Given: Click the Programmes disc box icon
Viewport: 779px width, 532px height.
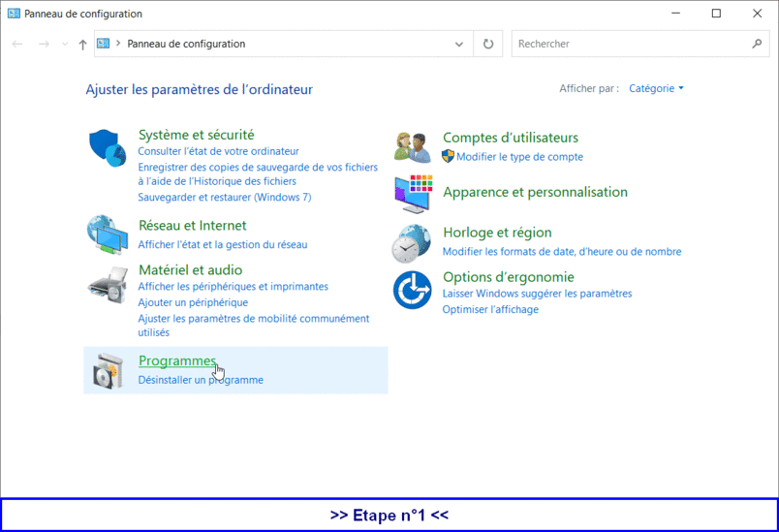Looking at the screenshot, I should pos(108,370).
